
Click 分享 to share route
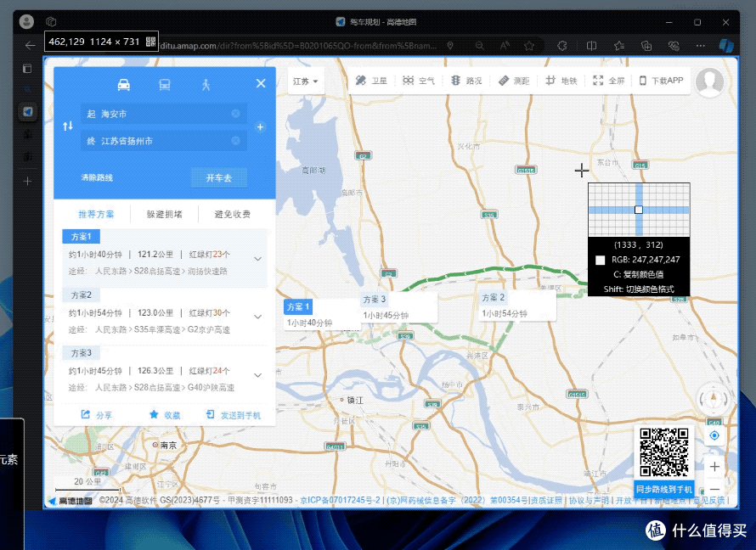point(97,415)
